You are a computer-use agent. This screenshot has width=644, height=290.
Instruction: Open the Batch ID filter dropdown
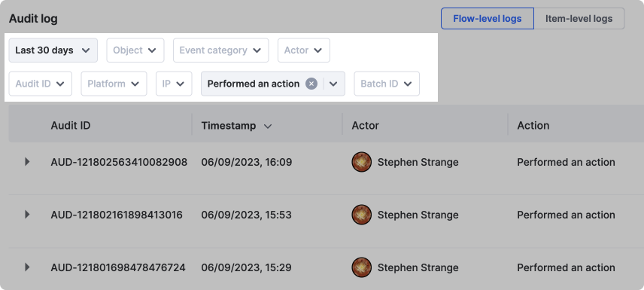(387, 84)
